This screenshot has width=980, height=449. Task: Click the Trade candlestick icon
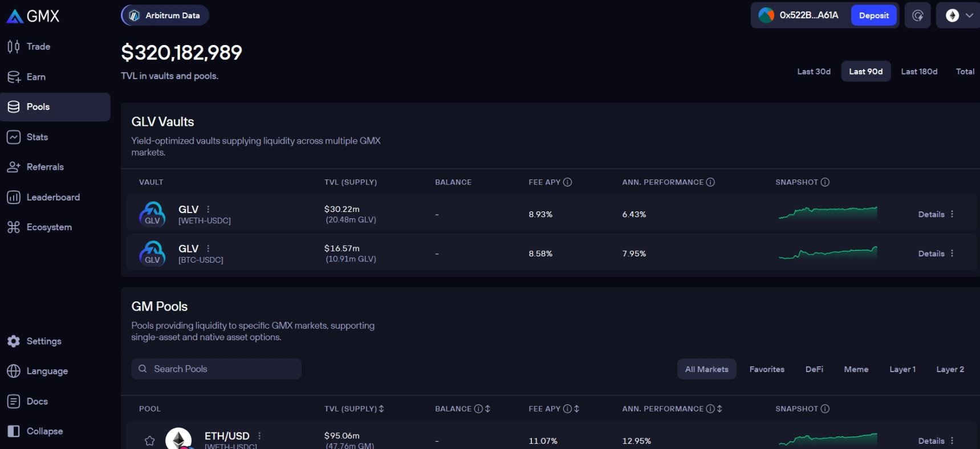(x=14, y=47)
